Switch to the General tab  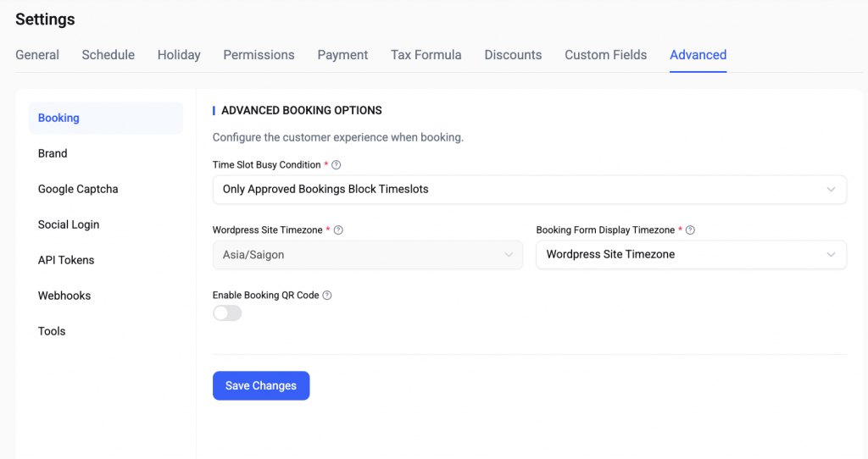[37, 55]
